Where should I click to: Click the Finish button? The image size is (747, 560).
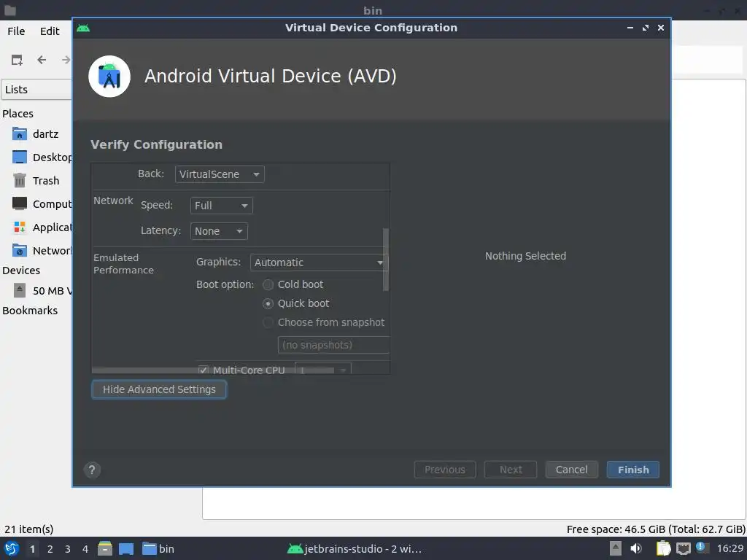pyautogui.click(x=633, y=470)
